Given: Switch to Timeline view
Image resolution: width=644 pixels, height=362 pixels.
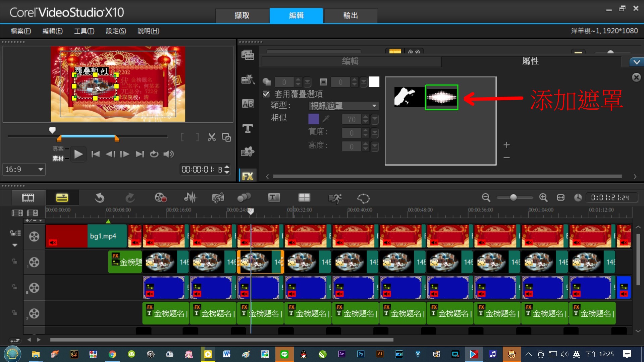Looking at the screenshot, I should pos(62,198).
